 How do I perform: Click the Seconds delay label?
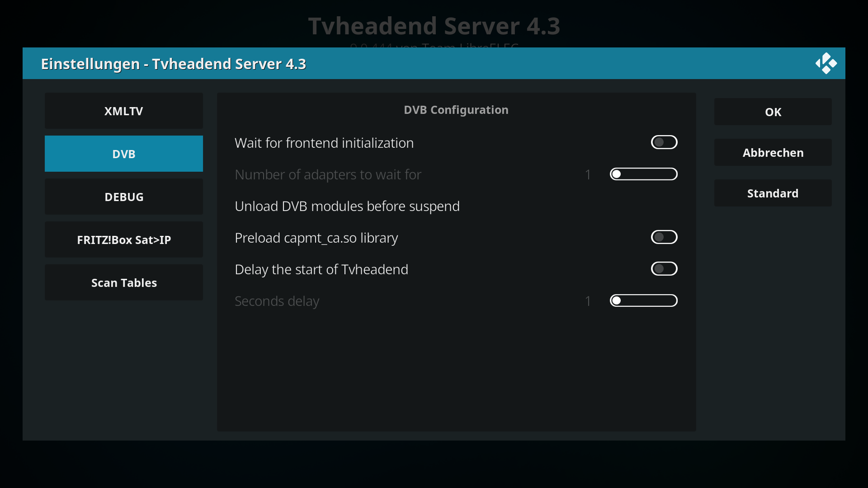[x=277, y=301]
